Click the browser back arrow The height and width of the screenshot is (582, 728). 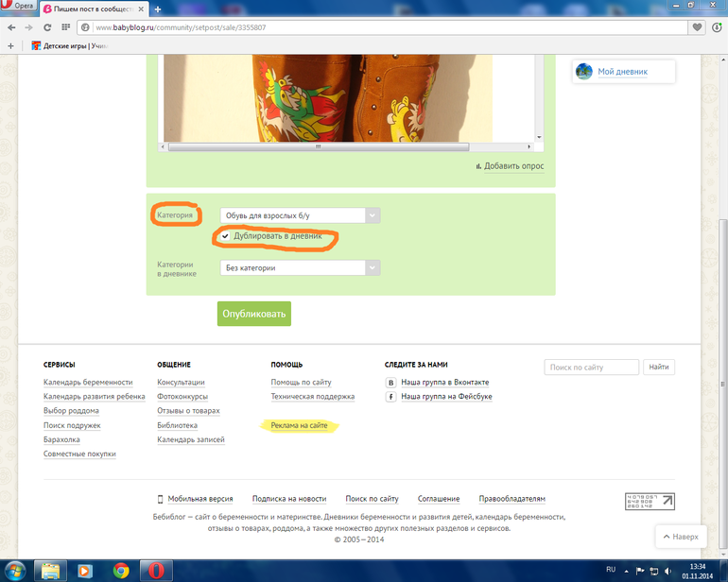click(11, 27)
